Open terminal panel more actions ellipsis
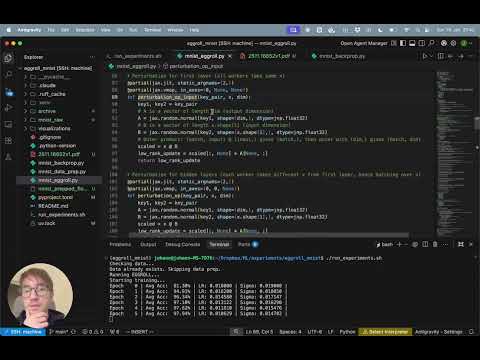This screenshot has width=480, height=360. point(445,244)
